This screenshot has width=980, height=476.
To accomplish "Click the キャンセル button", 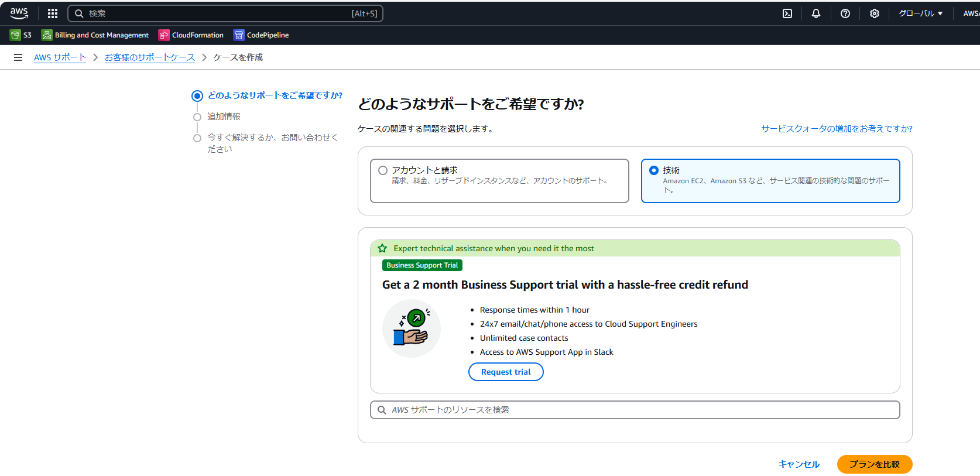I will tap(799, 464).
